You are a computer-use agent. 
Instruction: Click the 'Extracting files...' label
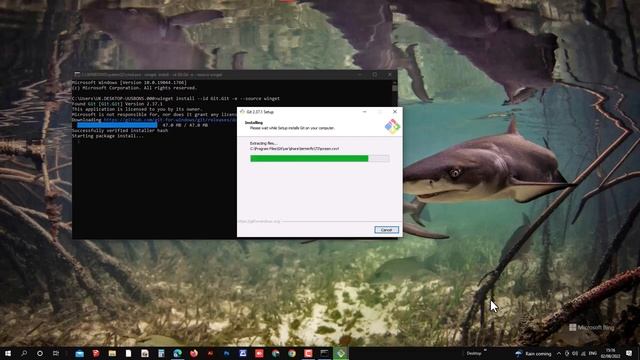[x=263, y=143]
